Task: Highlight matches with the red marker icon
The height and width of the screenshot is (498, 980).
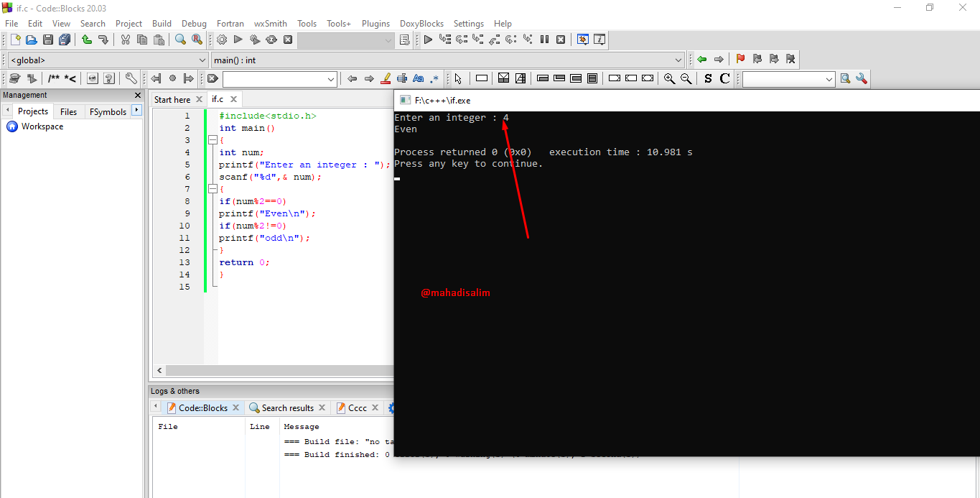Action: (x=386, y=79)
